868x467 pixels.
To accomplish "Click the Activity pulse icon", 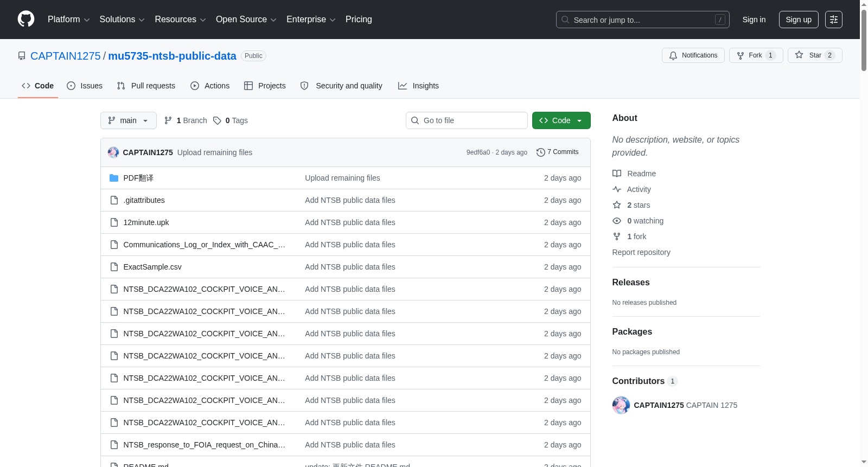I will 617,189.
